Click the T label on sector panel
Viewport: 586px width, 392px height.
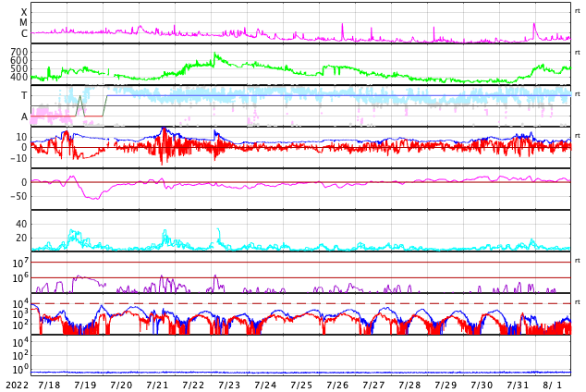click(x=24, y=95)
